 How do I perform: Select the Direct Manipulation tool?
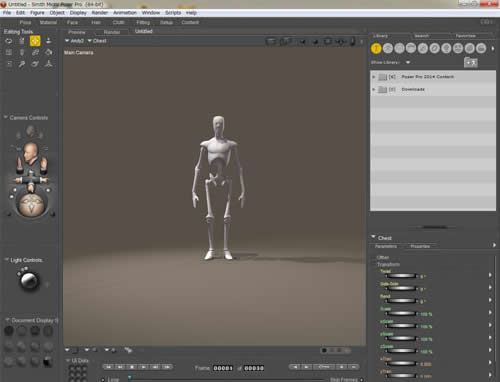pos(49,64)
